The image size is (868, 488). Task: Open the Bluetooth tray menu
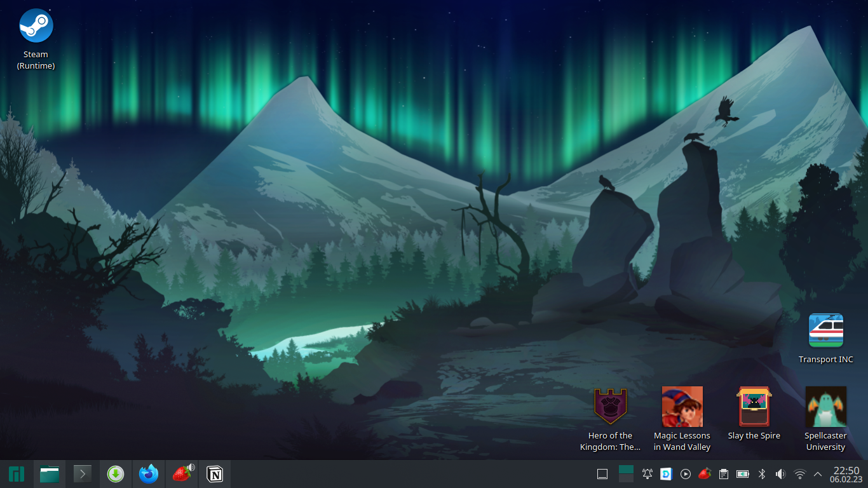coord(762,474)
